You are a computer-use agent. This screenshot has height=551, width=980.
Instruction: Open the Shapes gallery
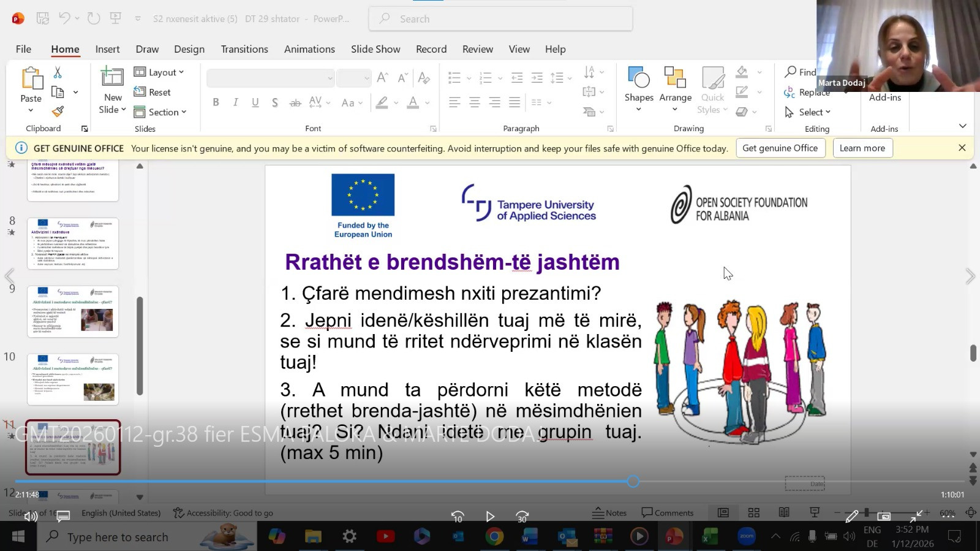(x=639, y=89)
